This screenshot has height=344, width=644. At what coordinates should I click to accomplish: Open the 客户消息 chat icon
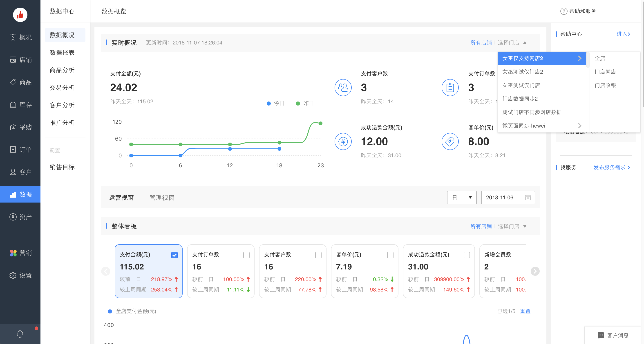(601, 335)
